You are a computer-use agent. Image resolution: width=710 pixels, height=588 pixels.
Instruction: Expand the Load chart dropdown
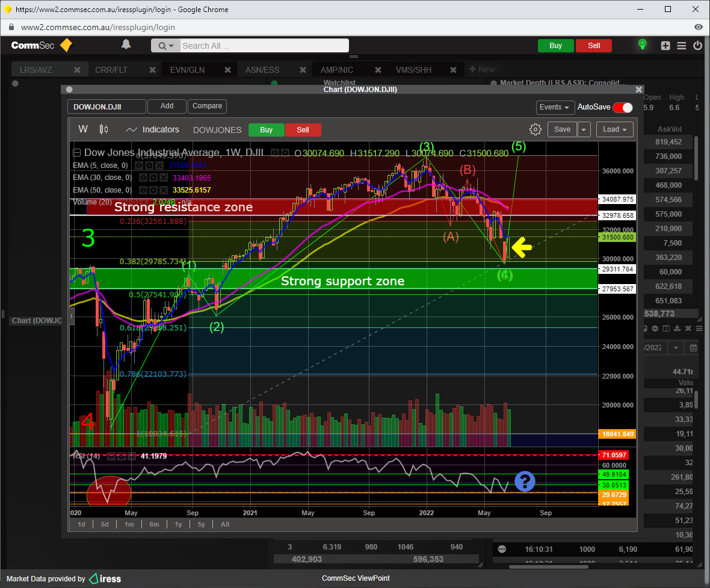coord(614,129)
